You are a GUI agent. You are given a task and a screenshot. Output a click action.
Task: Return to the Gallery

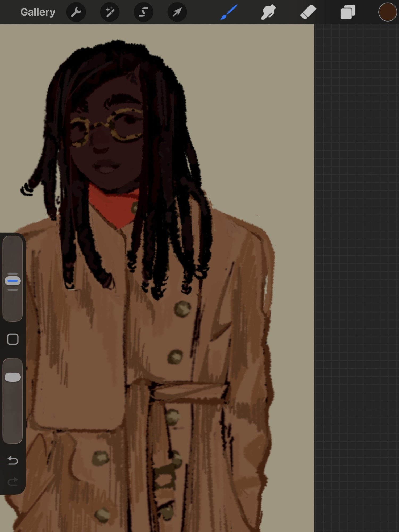point(38,12)
